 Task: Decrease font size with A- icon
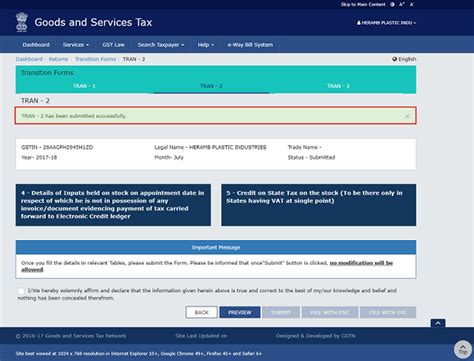click(x=412, y=4)
